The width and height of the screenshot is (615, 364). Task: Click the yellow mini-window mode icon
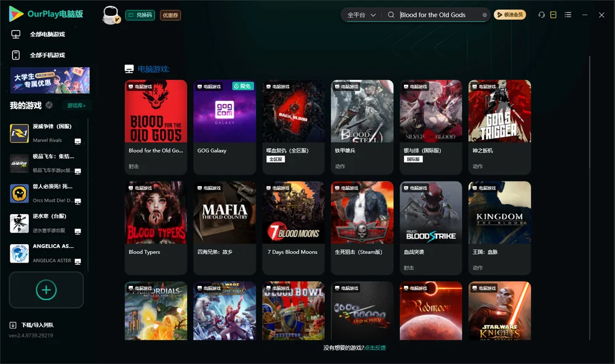click(x=553, y=15)
